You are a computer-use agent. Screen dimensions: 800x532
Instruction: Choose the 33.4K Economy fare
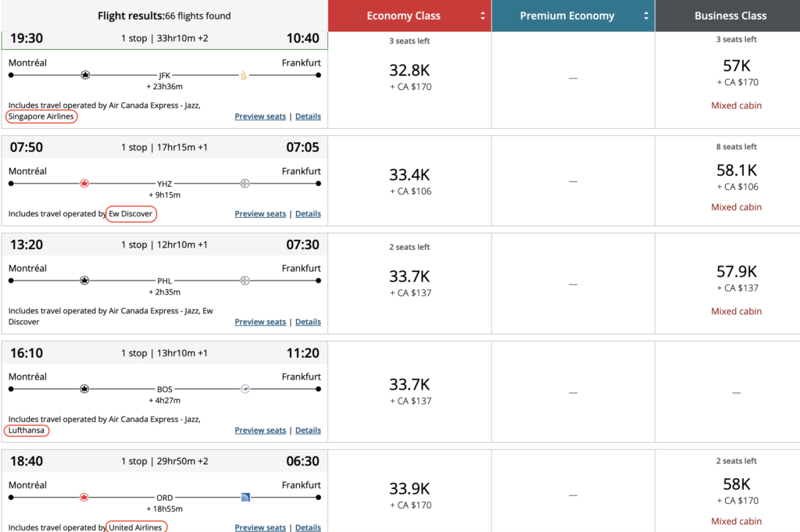(x=410, y=175)
